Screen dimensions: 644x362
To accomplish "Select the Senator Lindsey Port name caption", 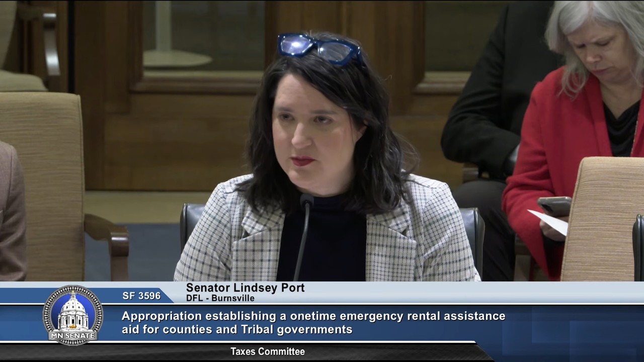I will (246, 288).
